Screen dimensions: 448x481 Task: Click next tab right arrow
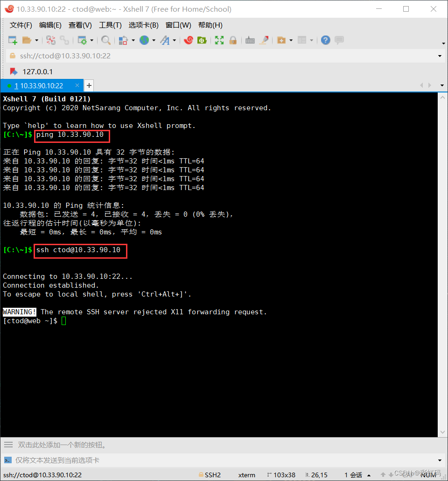tap(430, 85)
